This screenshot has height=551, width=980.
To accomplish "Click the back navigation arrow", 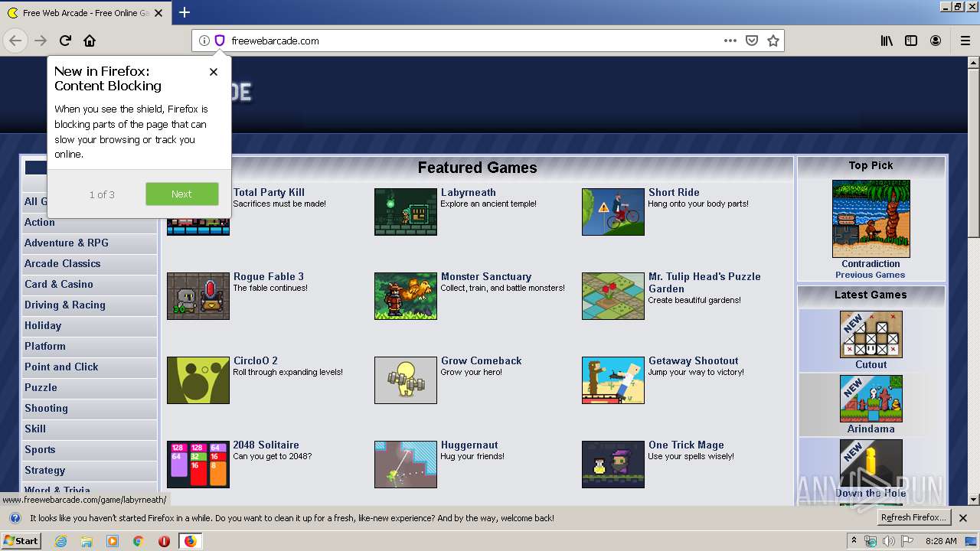I will click(x=15, y=41).
